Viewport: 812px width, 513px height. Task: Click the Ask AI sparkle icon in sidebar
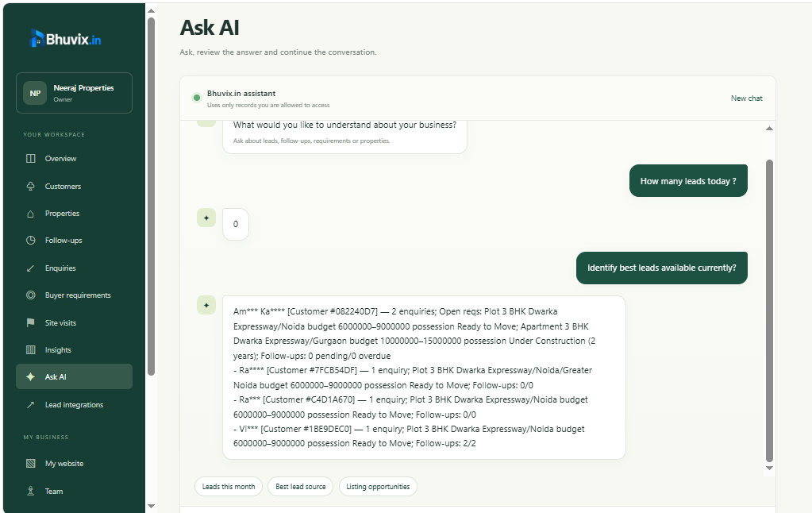click(30, 376)
